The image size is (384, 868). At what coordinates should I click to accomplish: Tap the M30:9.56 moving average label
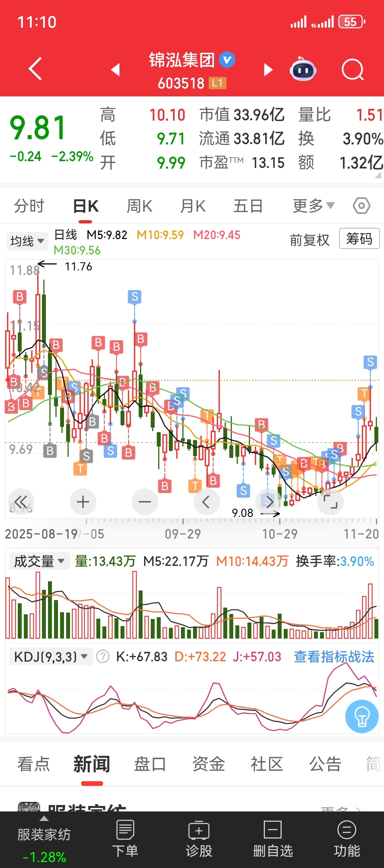coord(77,250)
